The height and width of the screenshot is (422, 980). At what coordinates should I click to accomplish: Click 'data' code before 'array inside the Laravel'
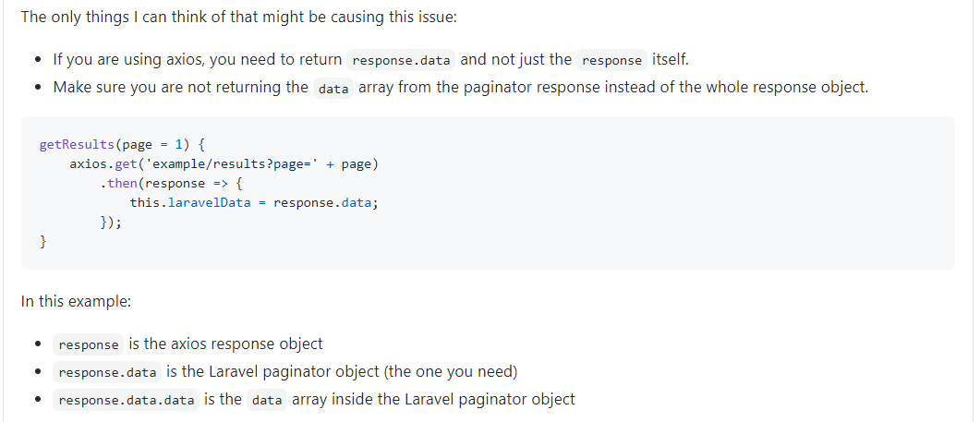tap(267, 400)
